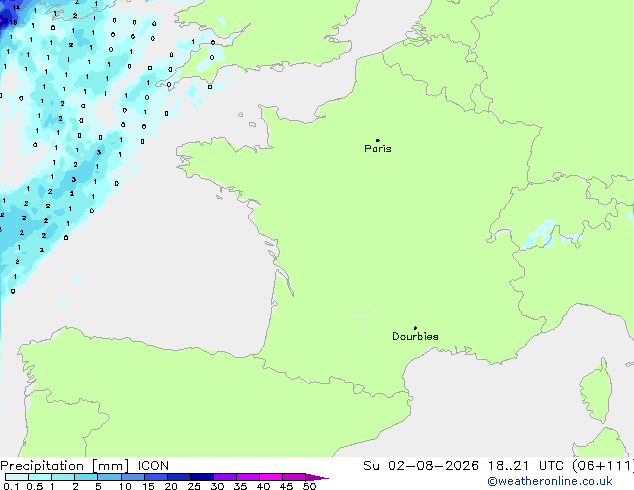
Task: Click the '(06+111)' forecast run text
Action: (x=602, y=466)
